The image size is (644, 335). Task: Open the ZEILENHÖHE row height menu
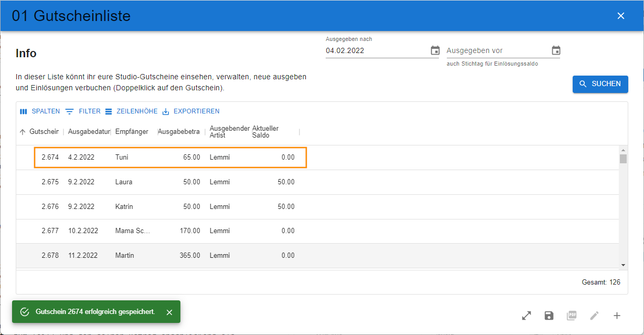point(131,111)
